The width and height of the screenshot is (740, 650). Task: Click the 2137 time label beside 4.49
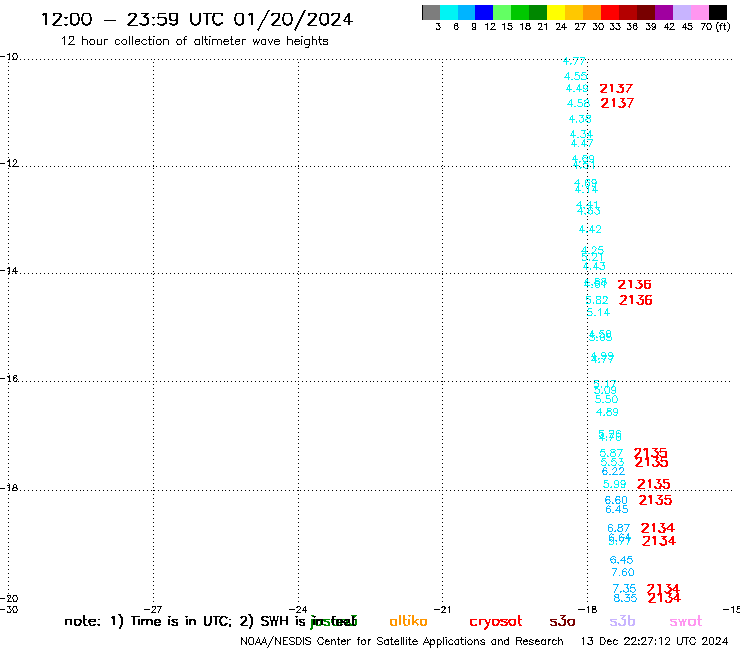616,89
